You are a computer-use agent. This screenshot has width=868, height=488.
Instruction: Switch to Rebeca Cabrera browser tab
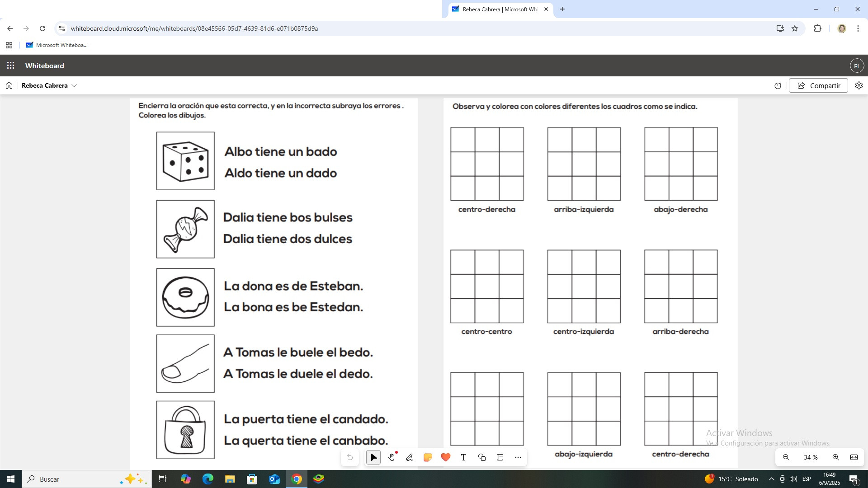coord(497,9)
